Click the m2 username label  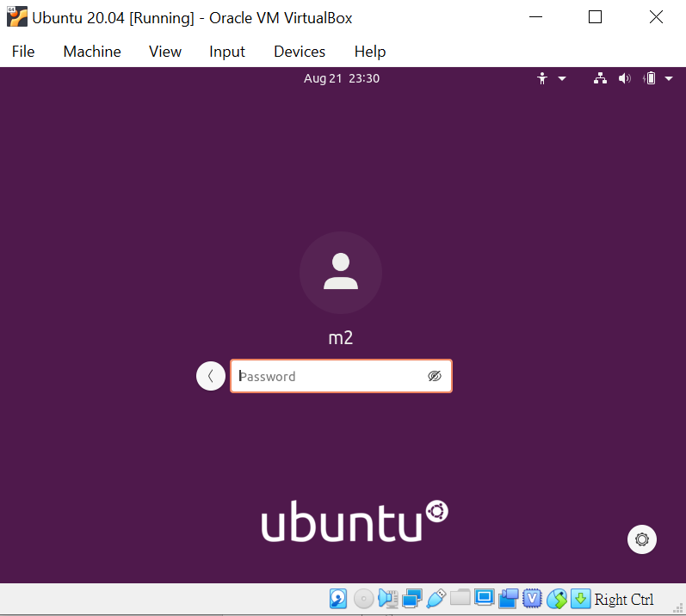pos(341,338)
